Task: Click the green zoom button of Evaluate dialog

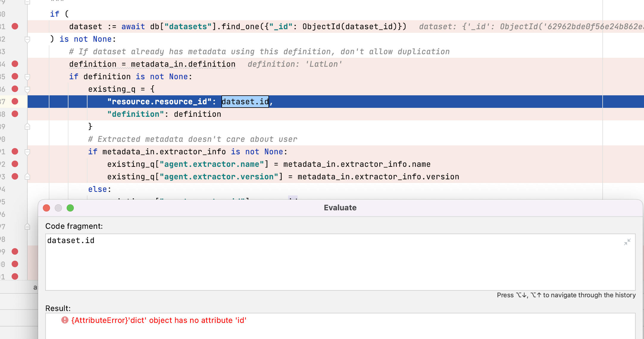Action: pyautogui.click(x=70, y=208)
